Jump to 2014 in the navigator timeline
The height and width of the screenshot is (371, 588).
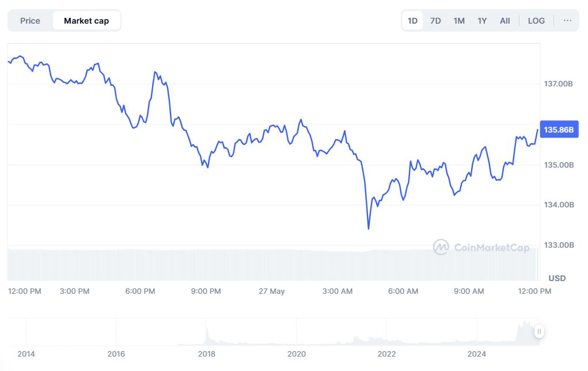(x=26, y=354)
